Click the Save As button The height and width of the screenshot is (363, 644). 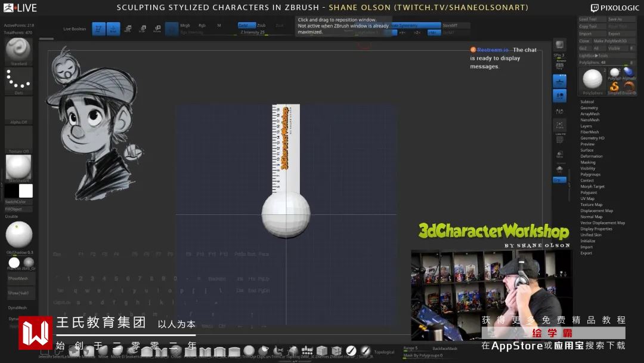[621, 19]
